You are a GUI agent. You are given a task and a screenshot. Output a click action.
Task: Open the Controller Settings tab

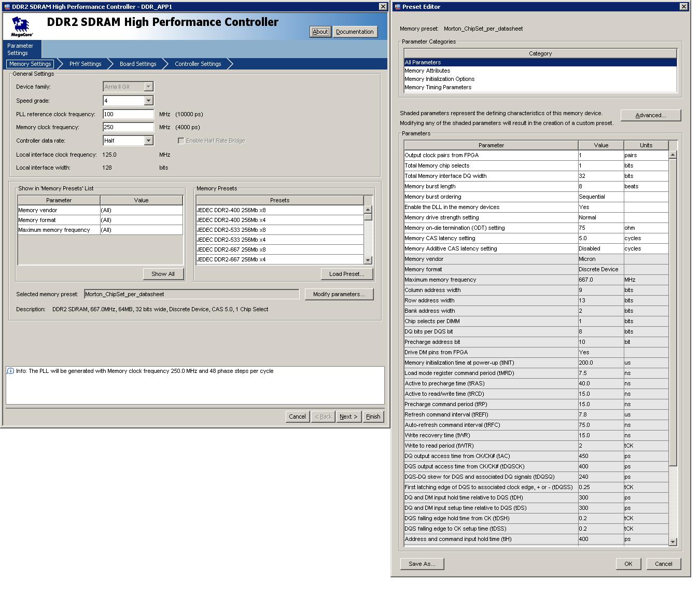[198, 64]
